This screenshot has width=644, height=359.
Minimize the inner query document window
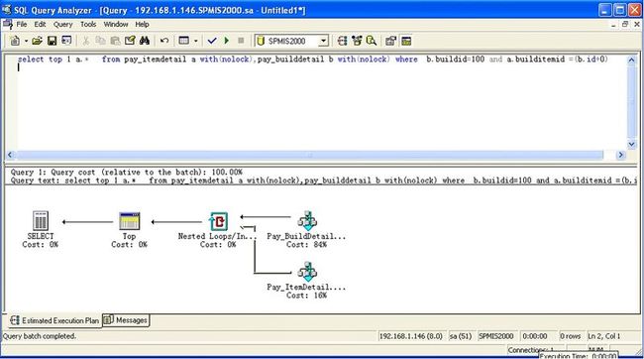(x=613, y=25)
